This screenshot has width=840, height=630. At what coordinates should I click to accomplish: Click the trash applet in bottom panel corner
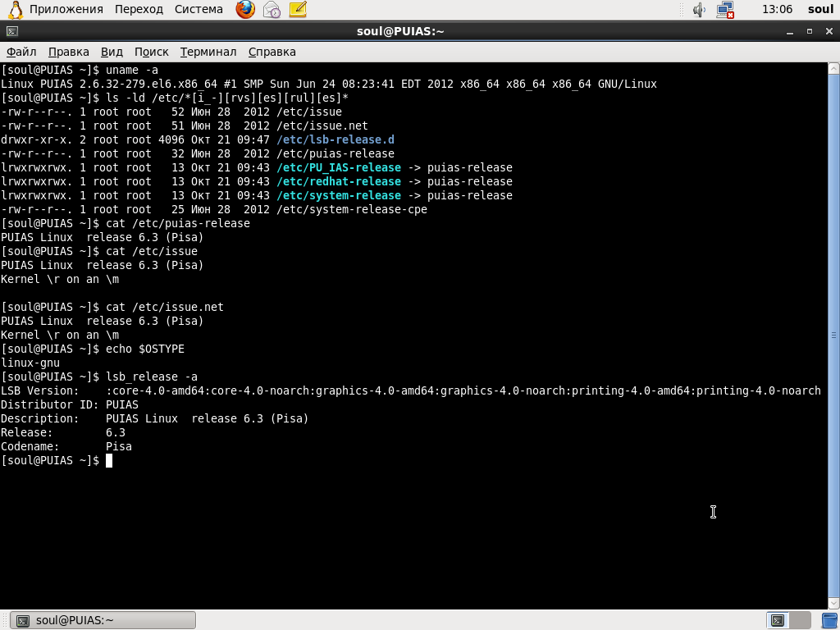click(x=830, y=620)
